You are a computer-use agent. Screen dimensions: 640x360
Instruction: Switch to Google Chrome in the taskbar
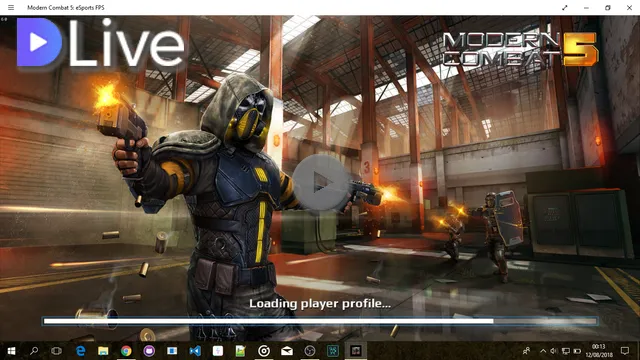(x=126, y=351)
